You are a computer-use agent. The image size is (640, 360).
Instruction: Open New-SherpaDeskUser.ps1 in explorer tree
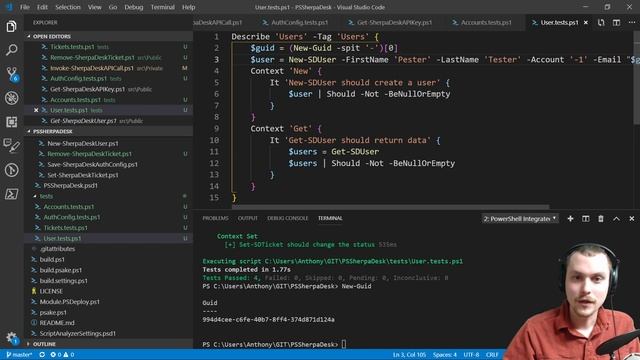(x=109, y=143)
